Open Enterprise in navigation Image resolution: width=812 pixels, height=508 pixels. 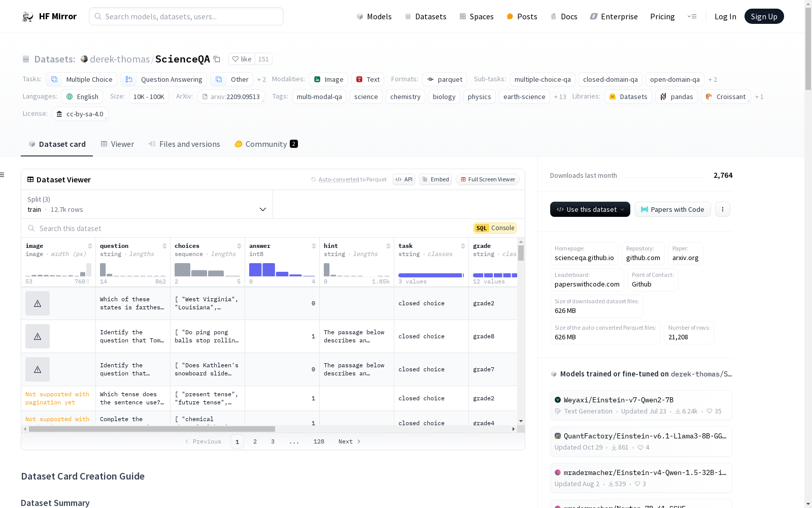[x=614, y=16]
